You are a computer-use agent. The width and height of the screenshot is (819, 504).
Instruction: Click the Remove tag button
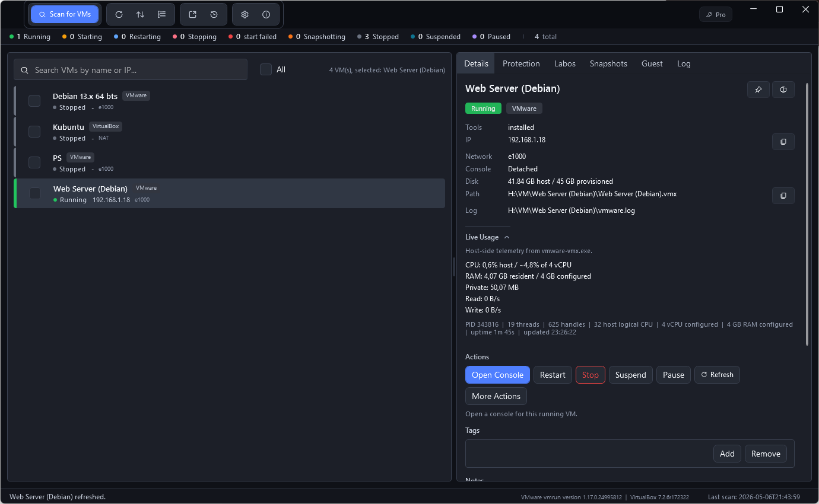[766, 454]
